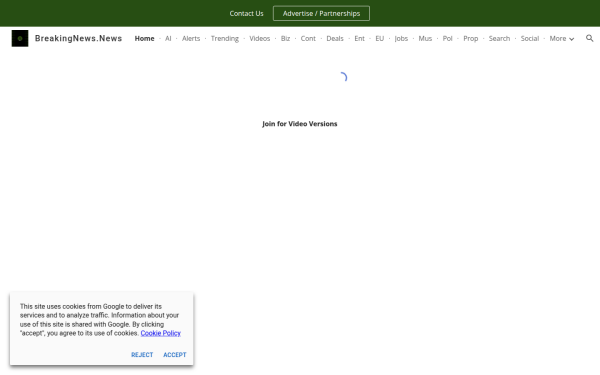Click the BreakingNews.News site title
This screenshot has height=375, width=600.
pyautogui.click(x=78, y=38)
